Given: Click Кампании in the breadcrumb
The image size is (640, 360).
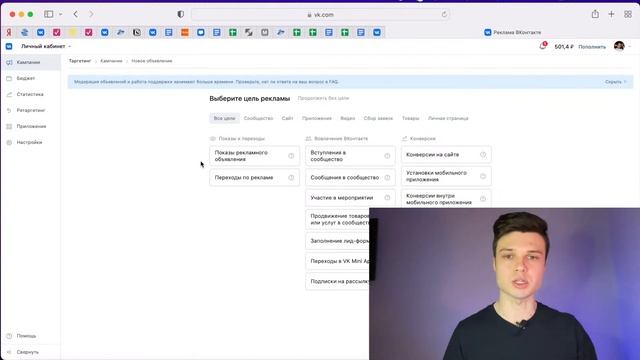Looking at the screenshot, I should [x=111, y=61].
